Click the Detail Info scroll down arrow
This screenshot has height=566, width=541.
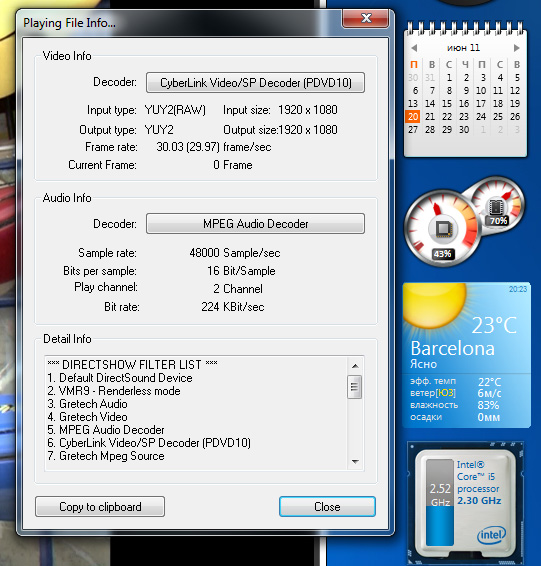355,462
